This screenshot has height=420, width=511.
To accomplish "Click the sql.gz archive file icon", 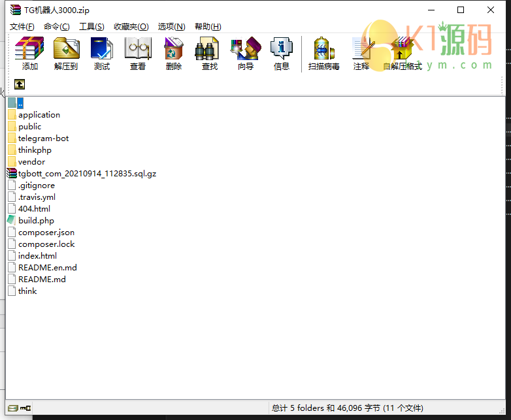I will [x=12, y=173].
